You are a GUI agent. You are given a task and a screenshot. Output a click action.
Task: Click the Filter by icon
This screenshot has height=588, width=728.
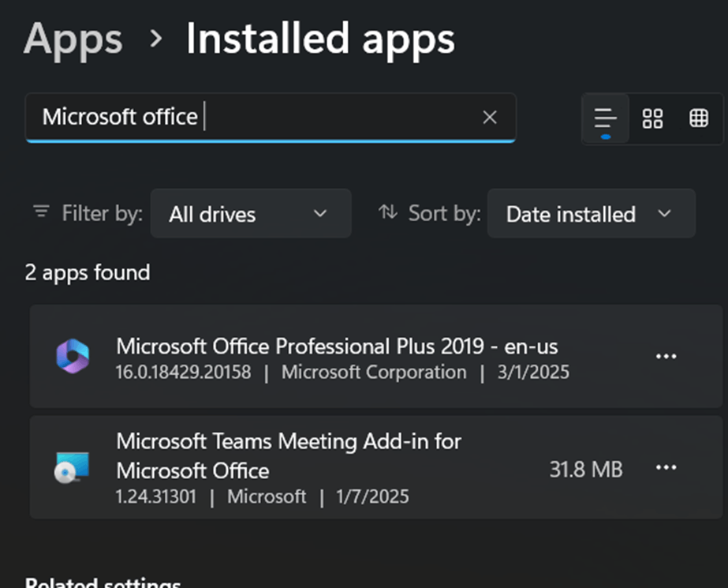41,212
